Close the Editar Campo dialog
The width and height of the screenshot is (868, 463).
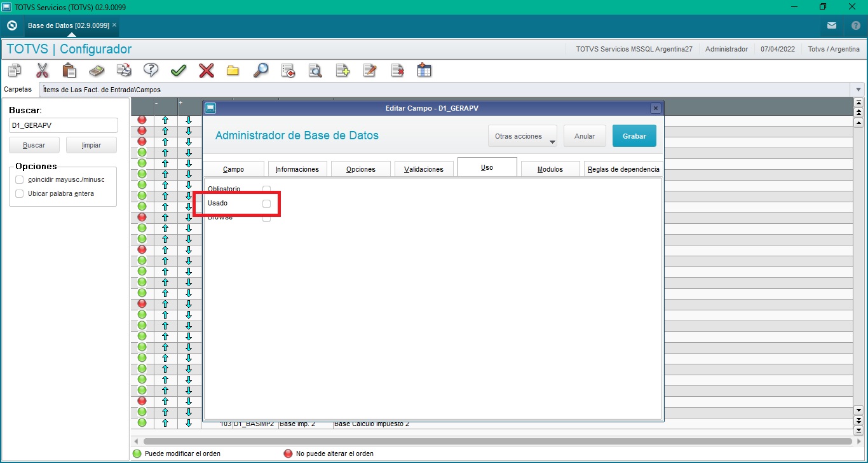(655, 108)
